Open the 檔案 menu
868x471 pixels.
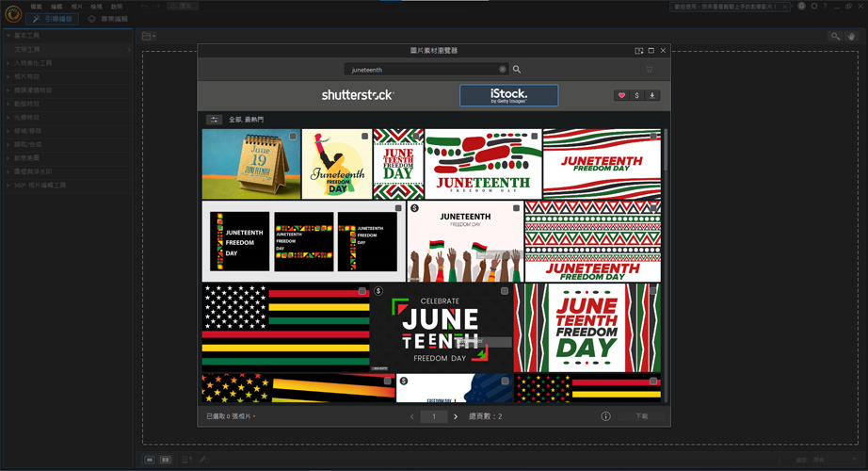click(x=37, y=7)
